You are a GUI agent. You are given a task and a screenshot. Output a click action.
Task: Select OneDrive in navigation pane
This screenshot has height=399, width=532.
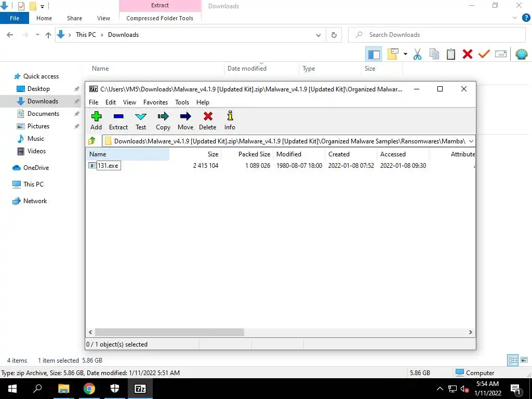36,168
